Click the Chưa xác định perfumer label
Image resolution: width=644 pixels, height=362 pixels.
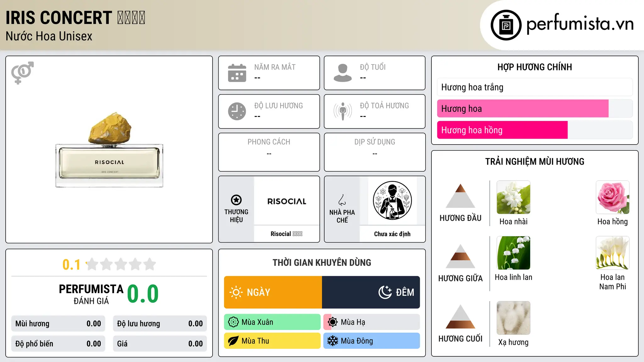point(392,234)
